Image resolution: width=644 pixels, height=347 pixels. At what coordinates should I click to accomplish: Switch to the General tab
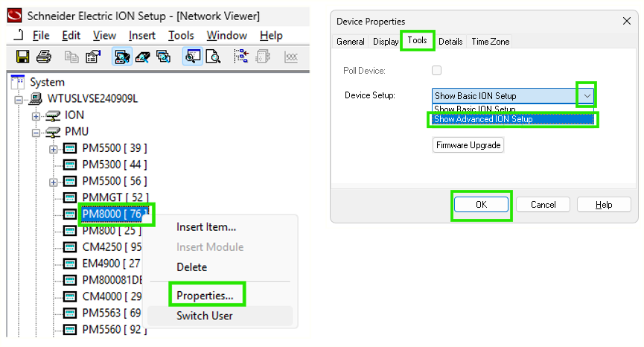(x=351, y=42)
